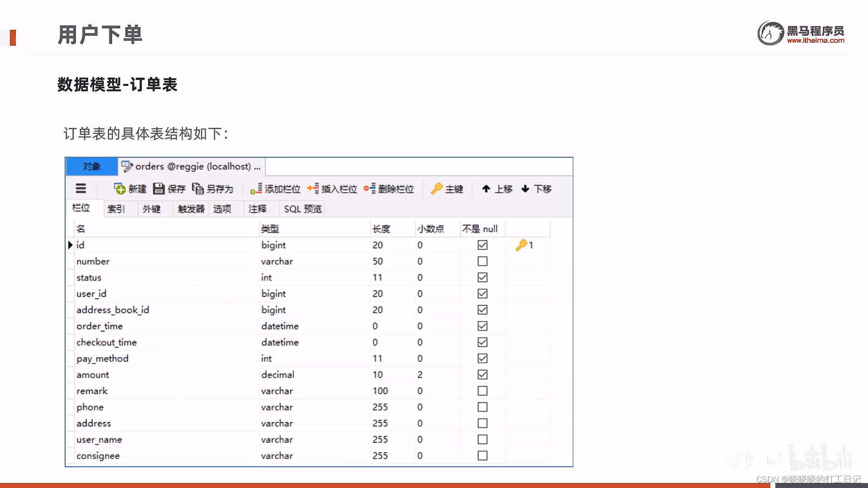Click the 下移 (Move Down) arrow
The width and height of the screenshot is (868, 488).
(525, 189)
